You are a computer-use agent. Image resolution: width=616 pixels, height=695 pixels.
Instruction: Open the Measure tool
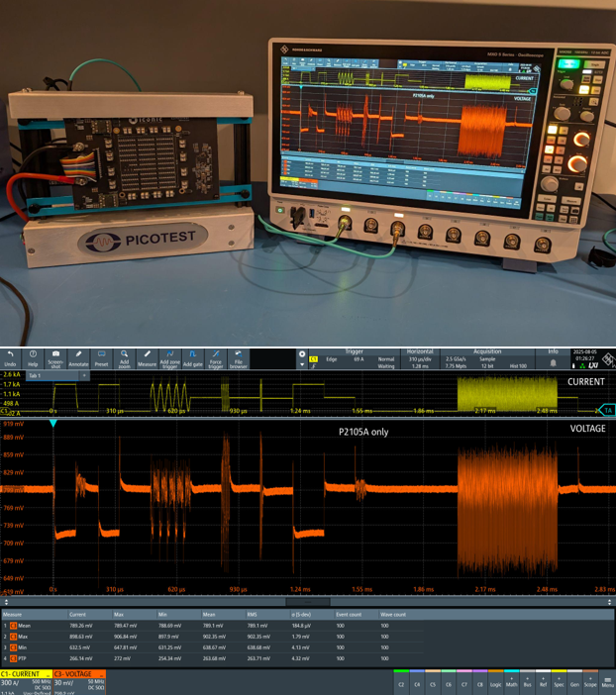[x=147, y=358]
